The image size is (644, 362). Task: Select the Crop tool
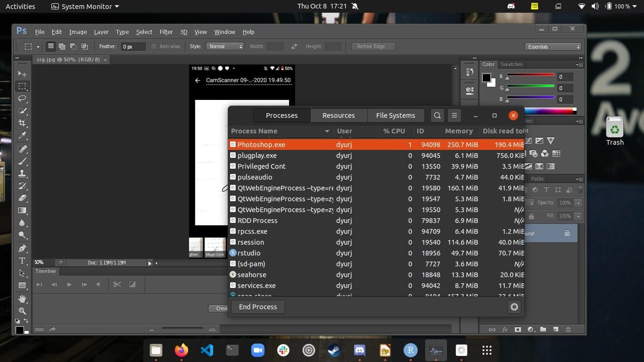tap(22, 123)
